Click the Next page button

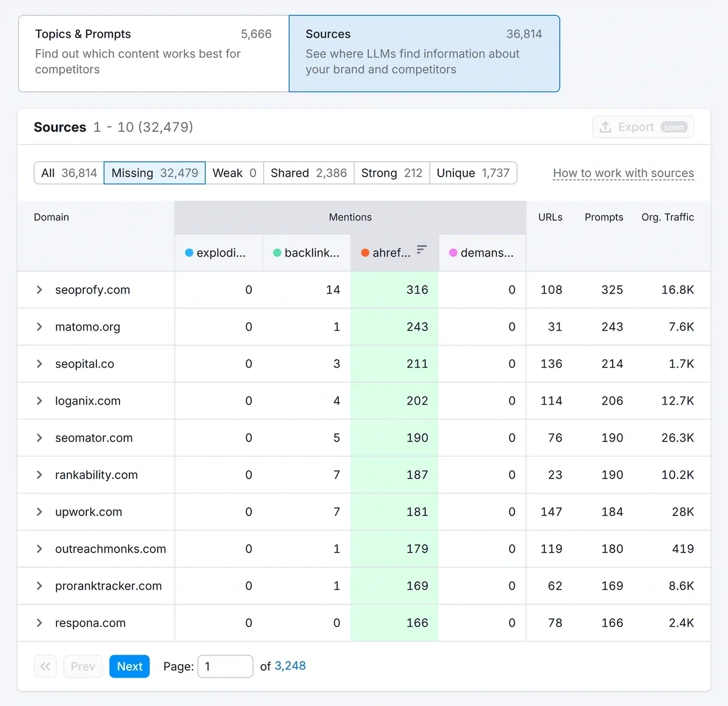pyautogui.click(x=129, y=666)
